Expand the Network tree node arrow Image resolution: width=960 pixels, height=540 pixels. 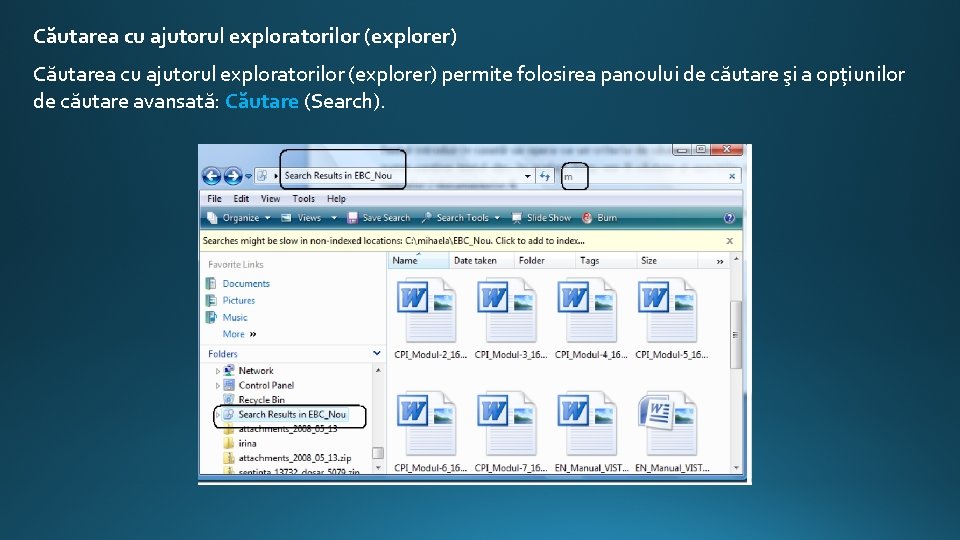(x=217, y=371)
